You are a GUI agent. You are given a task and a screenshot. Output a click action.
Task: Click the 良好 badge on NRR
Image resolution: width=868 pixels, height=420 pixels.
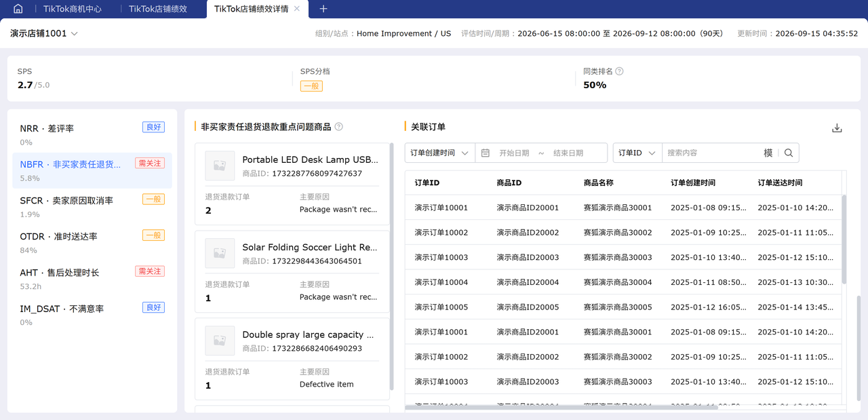coord(153,128)
